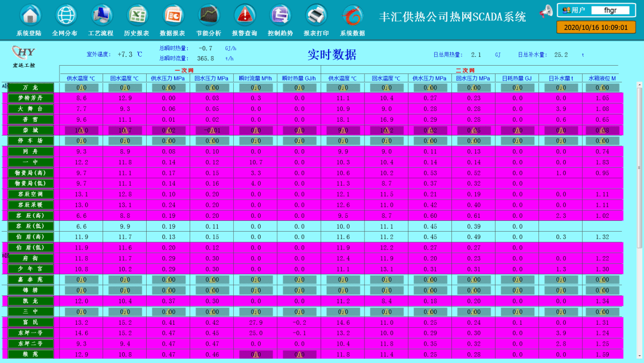Open 系统数据 red swirl icon
Screen dimensions: 644x363
click(352, 15)
